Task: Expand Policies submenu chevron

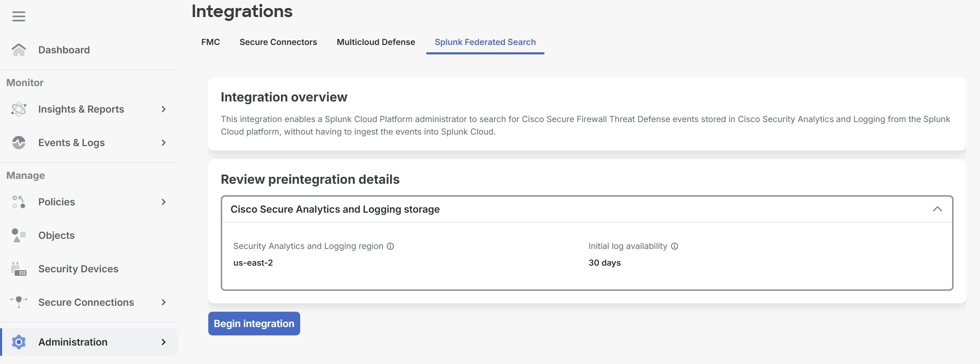Action: point(164,202)
